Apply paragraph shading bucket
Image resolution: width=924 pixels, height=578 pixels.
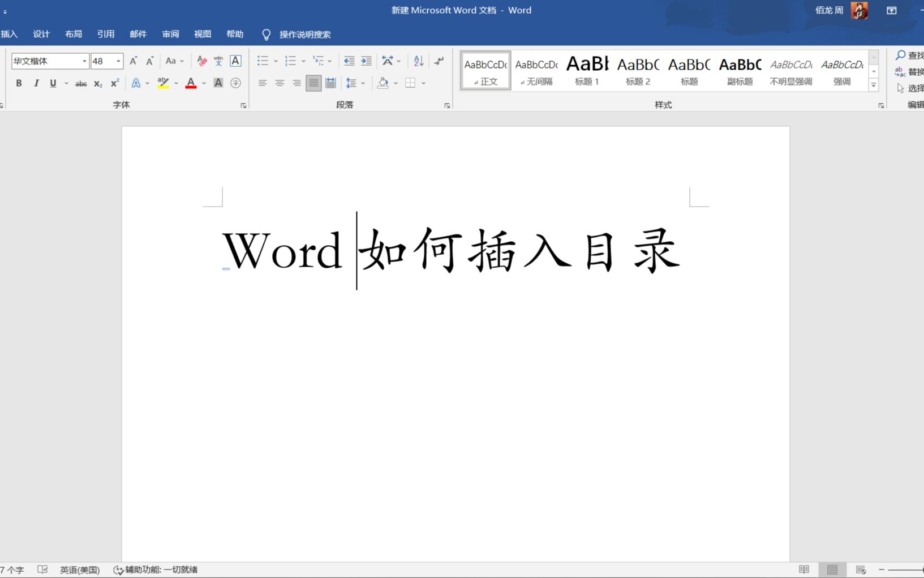pos(383,83)
